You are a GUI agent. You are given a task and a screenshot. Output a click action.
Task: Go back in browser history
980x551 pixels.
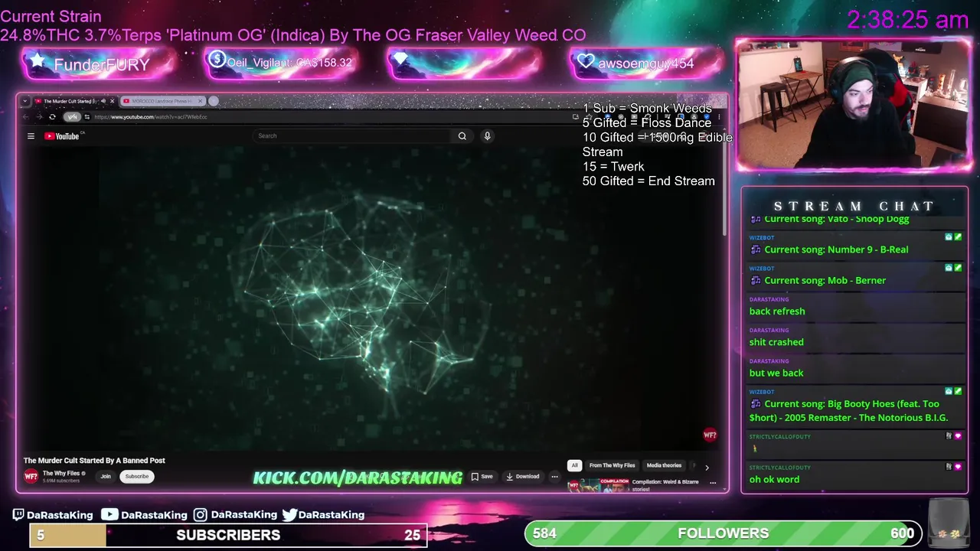[x=25, y=117]
